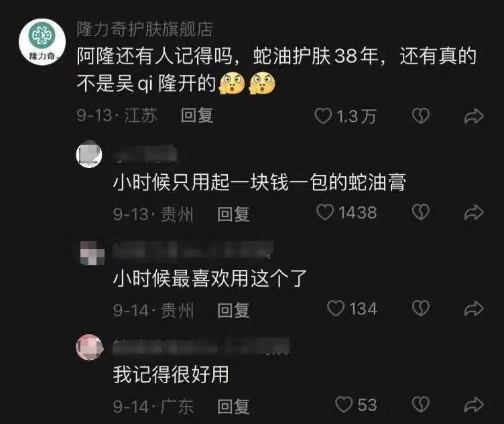Image resolution: width=504 pixels, height=424 pixels.
Task: Open the 隆力奇 store avatar
Action: tap(42, 42)
